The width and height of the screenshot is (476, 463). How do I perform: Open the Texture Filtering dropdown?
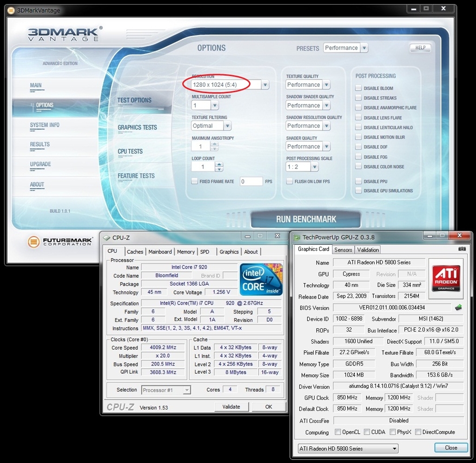click(227, 125)
